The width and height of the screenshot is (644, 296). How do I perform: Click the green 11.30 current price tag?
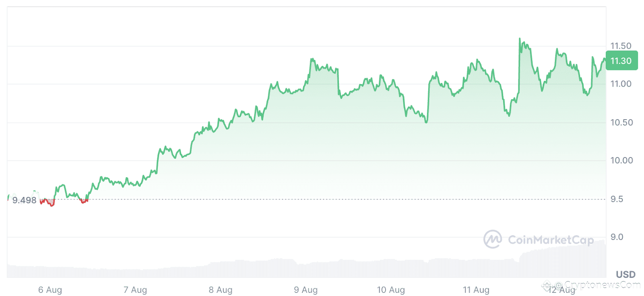pos(621,61)
